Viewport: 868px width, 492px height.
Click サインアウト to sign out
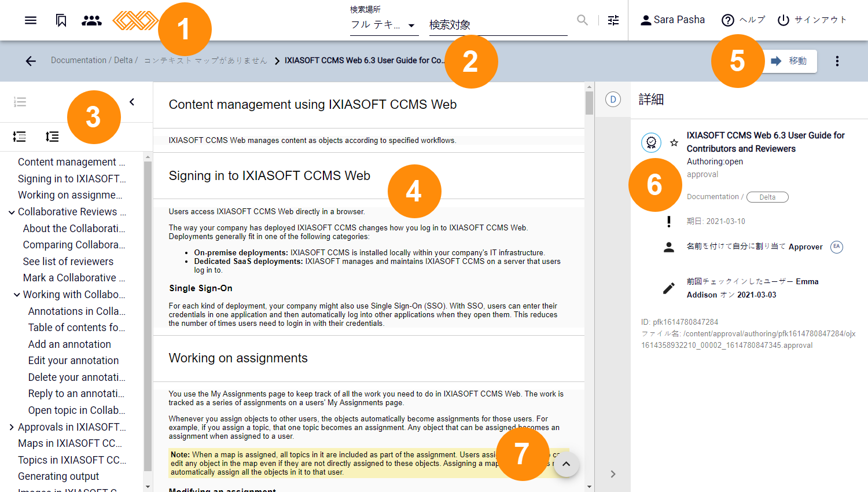[812, 20]
